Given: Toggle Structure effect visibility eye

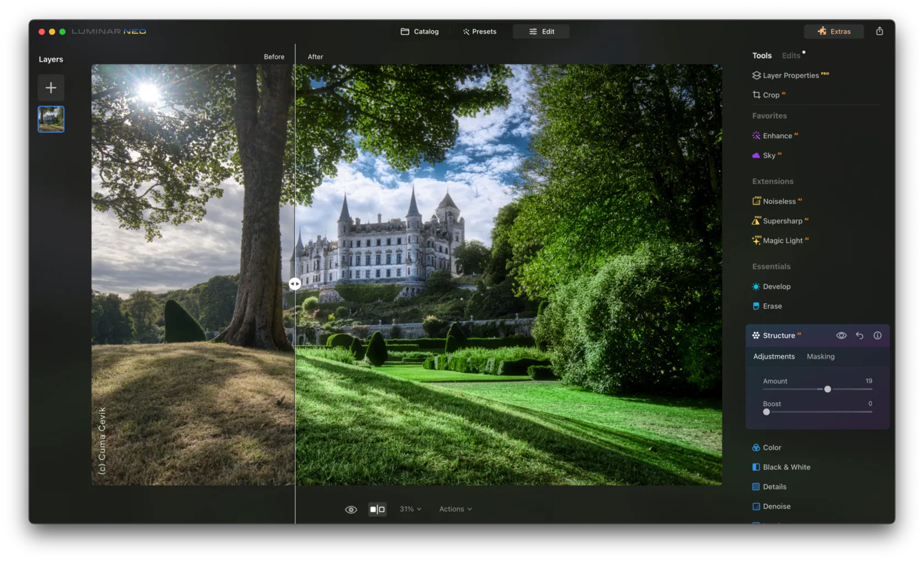Looking at the screenshot, I should coord(841,336).
